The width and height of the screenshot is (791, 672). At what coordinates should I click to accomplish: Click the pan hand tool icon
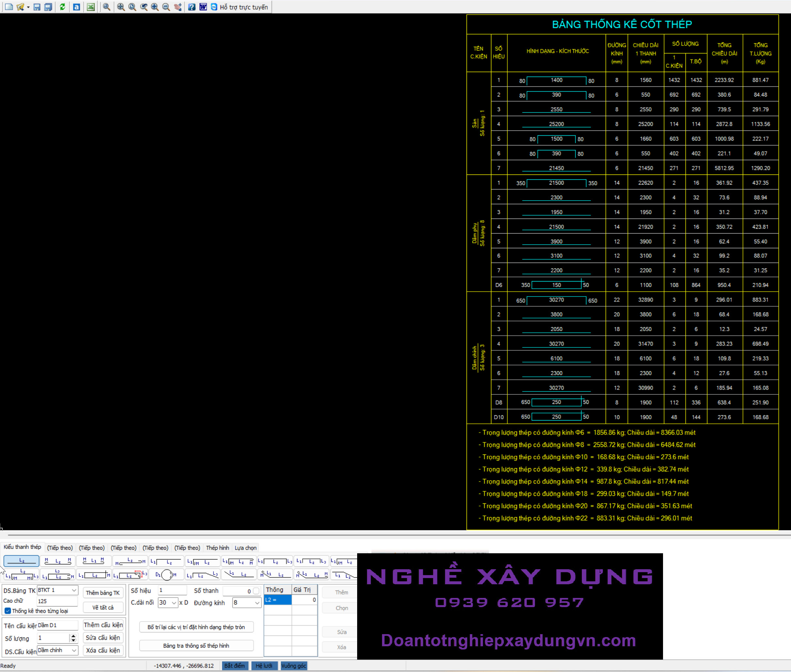[178, 7]
